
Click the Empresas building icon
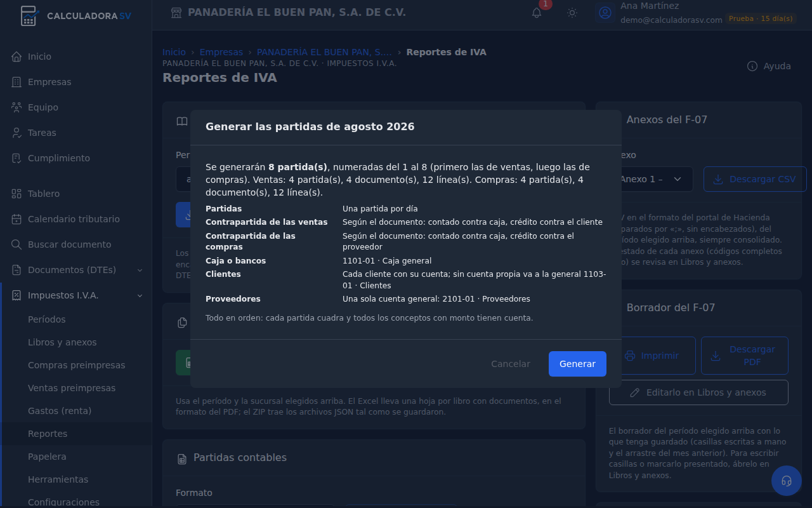16,82
